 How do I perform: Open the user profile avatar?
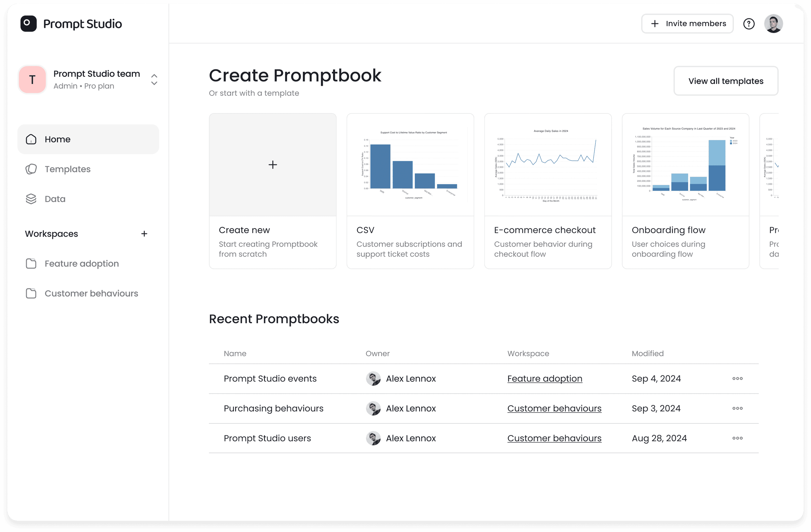point(773,23)
